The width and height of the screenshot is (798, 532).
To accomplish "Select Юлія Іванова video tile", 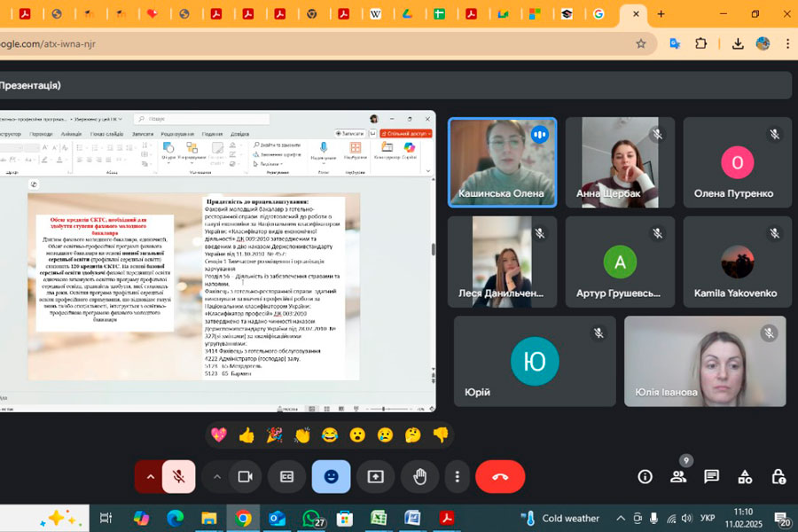I will coord(705,361).
